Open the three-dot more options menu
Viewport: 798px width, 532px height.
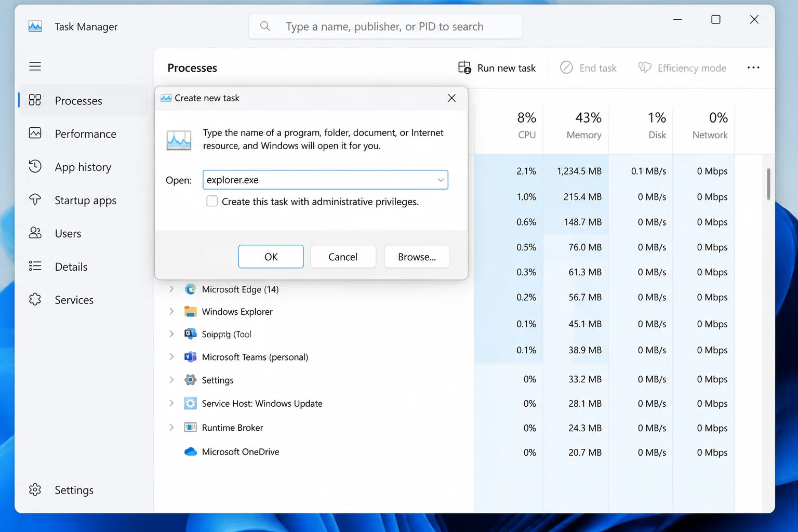(753, 68)
